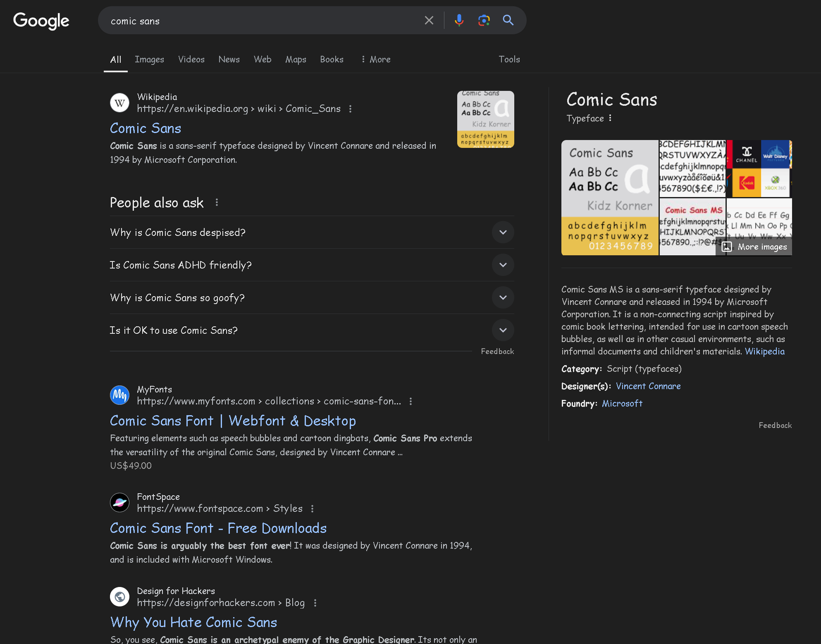The image size is (821, 644).
Task: Switch to the All tab
Action: pyautogui.click(x=116, y=59)
